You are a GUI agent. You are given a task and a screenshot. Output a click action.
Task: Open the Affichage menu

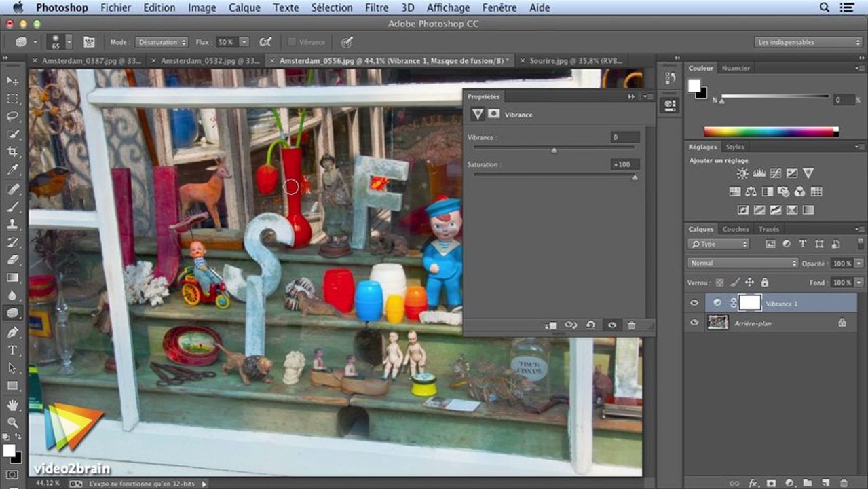click(x=447, y=7)
